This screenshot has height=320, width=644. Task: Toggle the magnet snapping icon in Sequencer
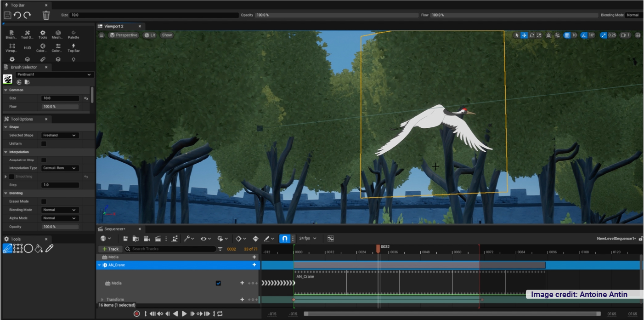[284, 239]
